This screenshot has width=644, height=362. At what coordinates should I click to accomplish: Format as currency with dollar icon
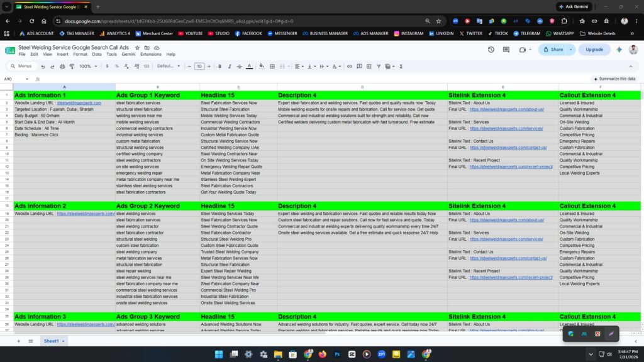pos(107,66)
